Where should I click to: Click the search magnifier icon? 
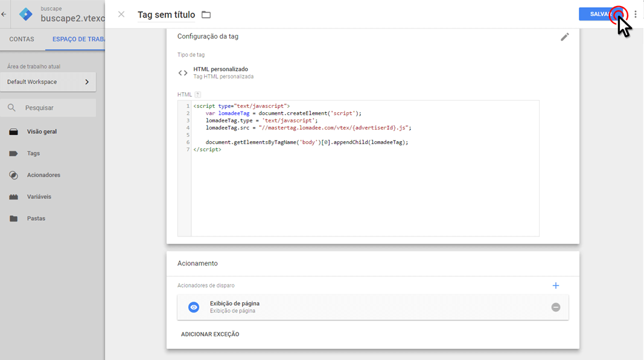[11, 107]
